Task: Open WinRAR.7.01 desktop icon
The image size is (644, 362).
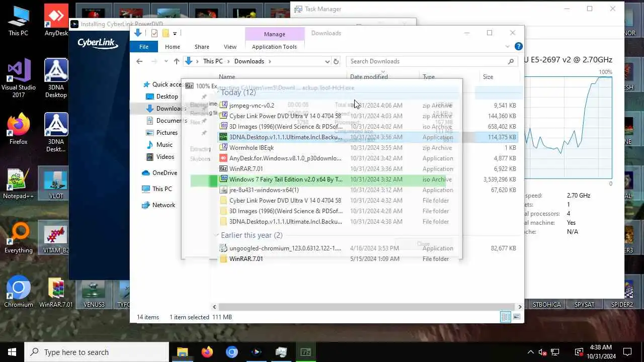Action: (x=56, y=293)
